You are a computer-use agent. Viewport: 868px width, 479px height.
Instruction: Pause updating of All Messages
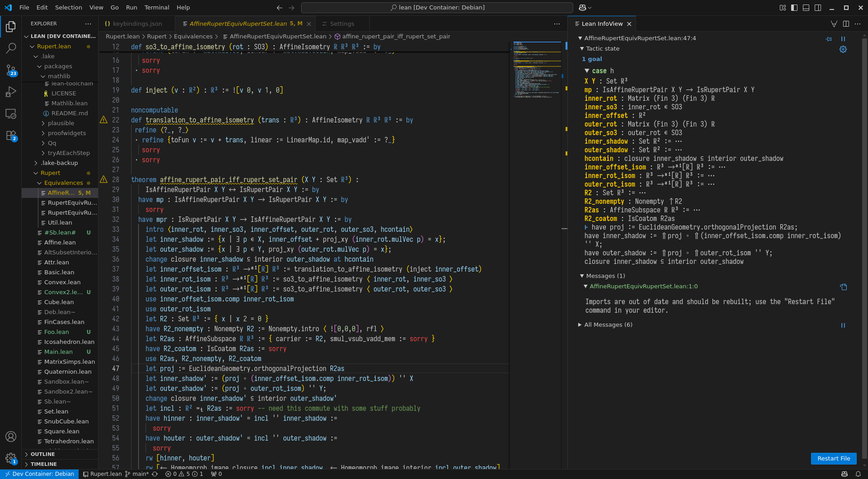point(843,325)
